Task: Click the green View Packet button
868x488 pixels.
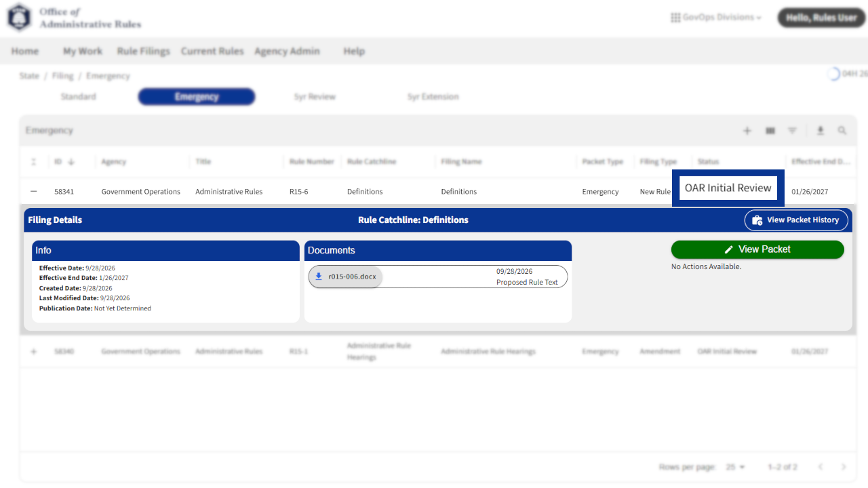Action: click(x=757, y=249)
